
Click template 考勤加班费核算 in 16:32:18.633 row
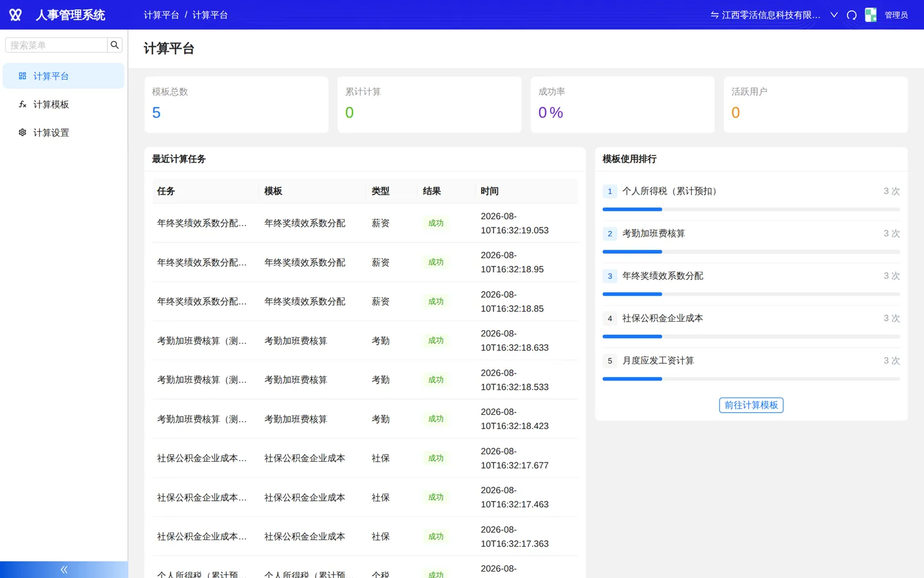(296, 340)
